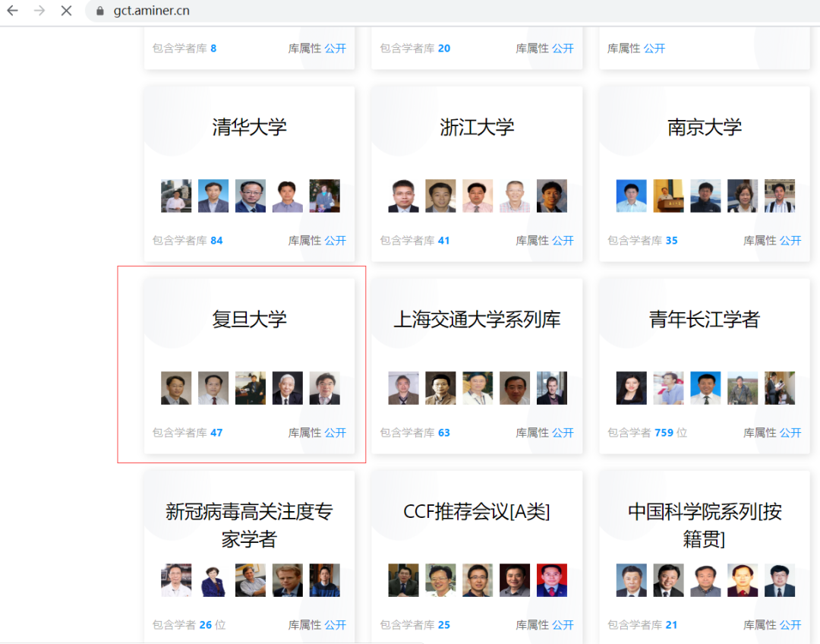This screenshot has height=644, width=820.
Task: Click second scholar photo in 上海交通大学系列库 card
Action: (x=441, y=388)
